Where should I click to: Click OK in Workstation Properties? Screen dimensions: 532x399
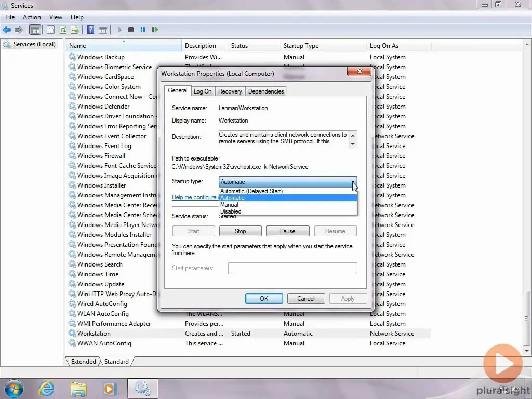pos(264,299)
